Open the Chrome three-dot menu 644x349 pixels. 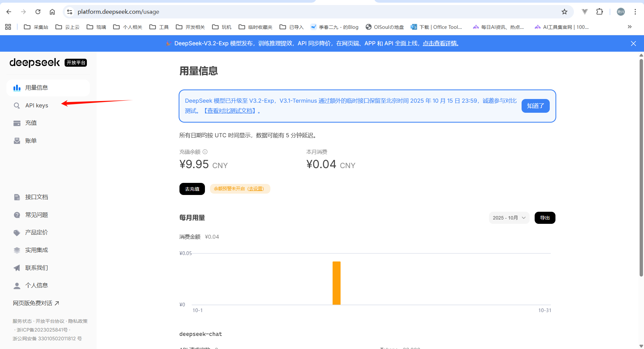(x=635, y=12)
